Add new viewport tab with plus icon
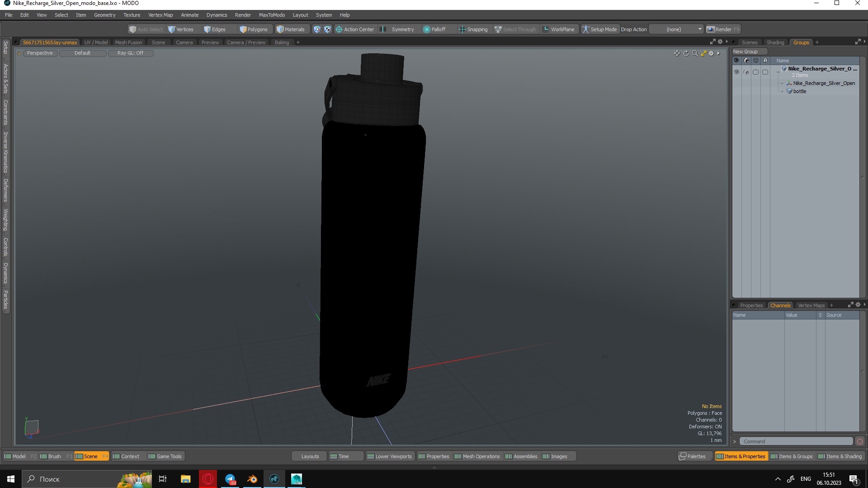Image resolution: width=868 pixels, height=488 pixels. point(298,42)
